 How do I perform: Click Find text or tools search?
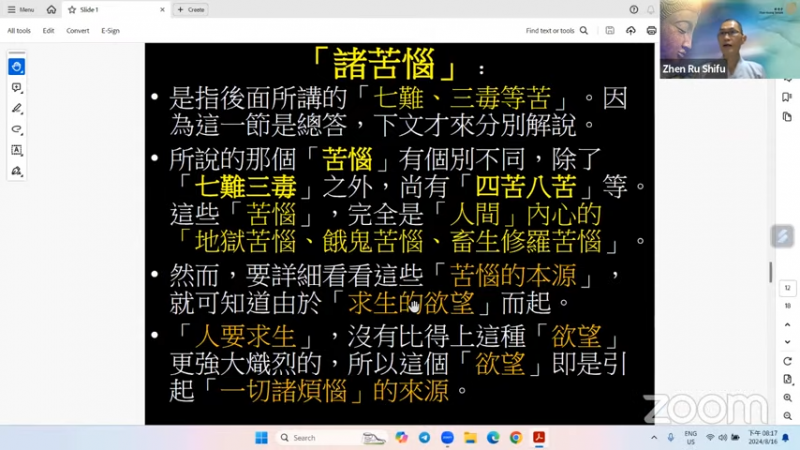pos(556,31)
